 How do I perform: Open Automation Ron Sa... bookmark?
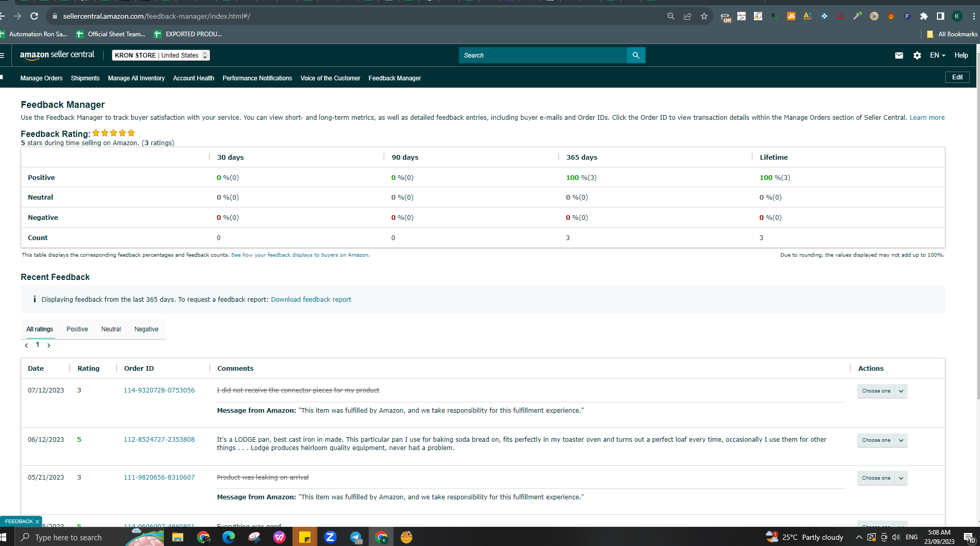(x=34, y=34)
